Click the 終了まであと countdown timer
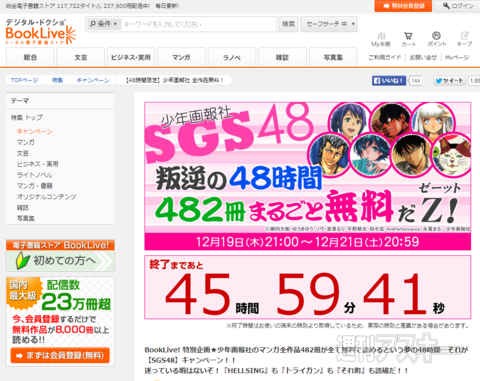Image resolution: width=480 pixels, height=381 pixels. tap(307, 287)
